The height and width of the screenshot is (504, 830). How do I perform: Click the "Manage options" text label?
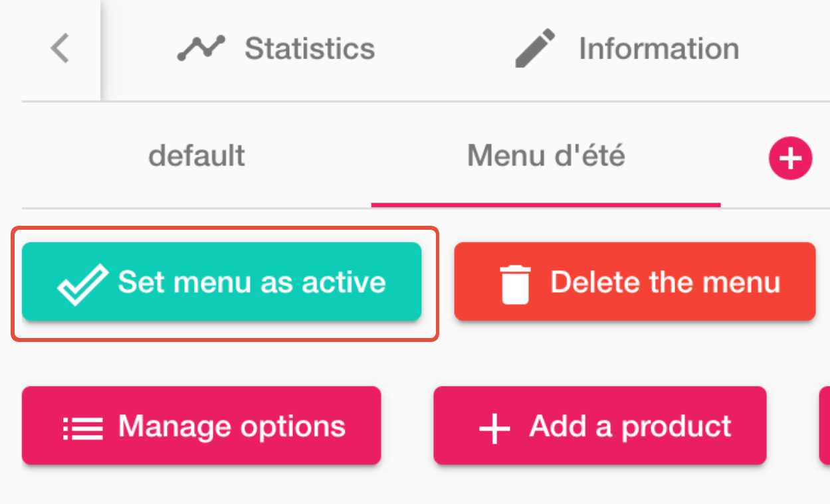(232, 426)
